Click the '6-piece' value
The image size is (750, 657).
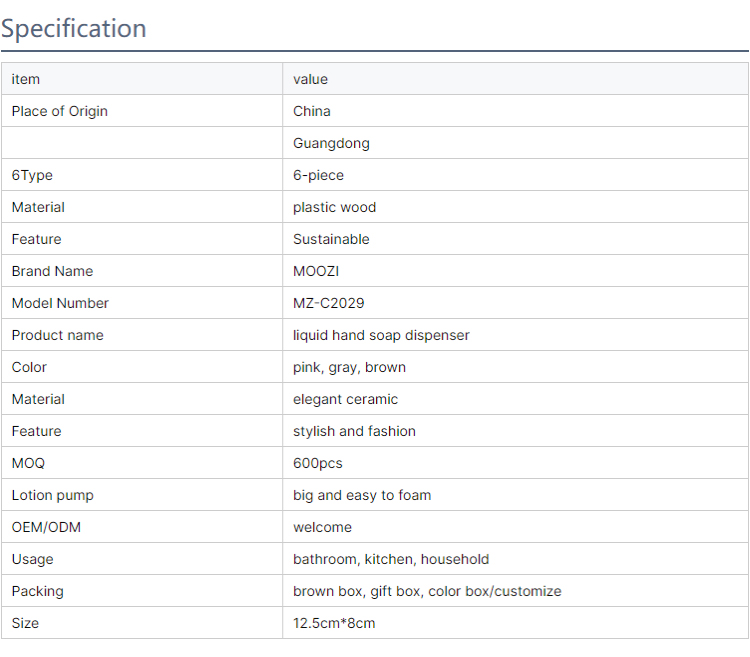pos(319,175)
